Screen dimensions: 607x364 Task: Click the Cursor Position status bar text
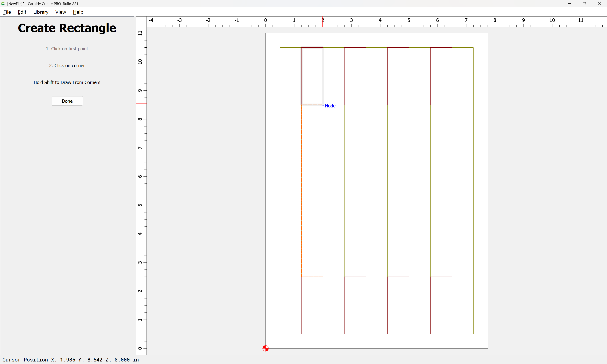click(x=71, y=360)
